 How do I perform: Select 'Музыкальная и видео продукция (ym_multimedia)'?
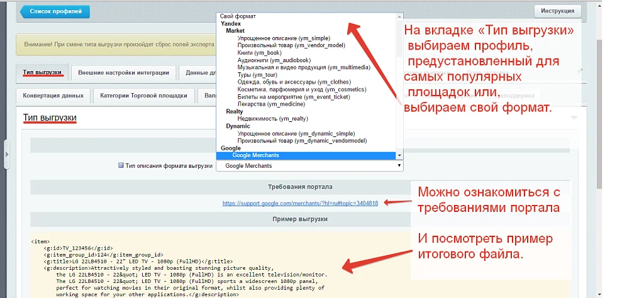pyautogui.click(x=304, y=67)
